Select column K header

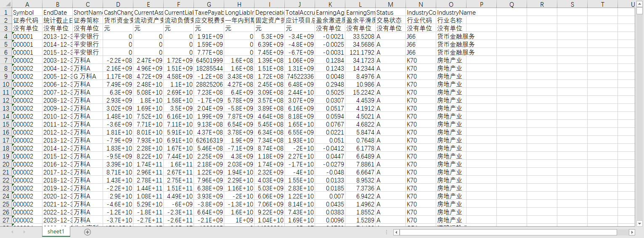coord(330,4)
